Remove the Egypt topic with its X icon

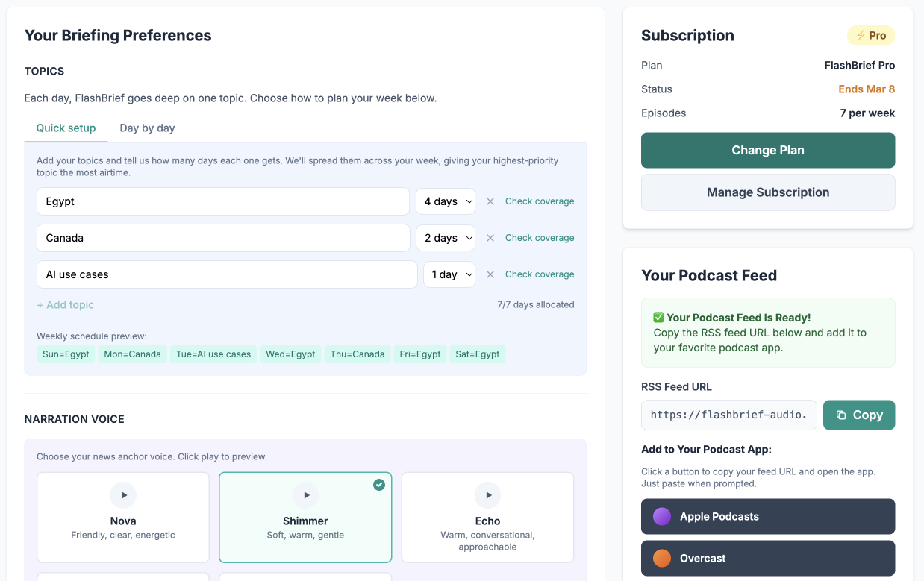coord(490,201)
